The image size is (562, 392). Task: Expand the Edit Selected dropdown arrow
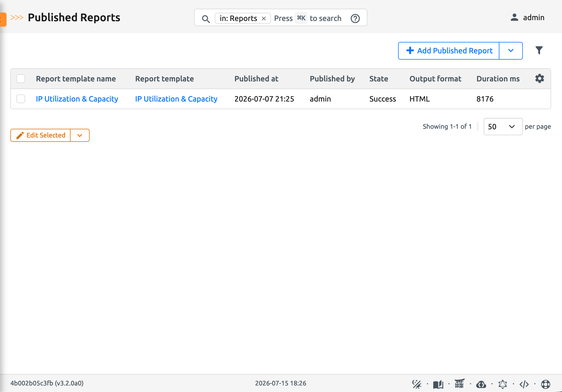80,135
